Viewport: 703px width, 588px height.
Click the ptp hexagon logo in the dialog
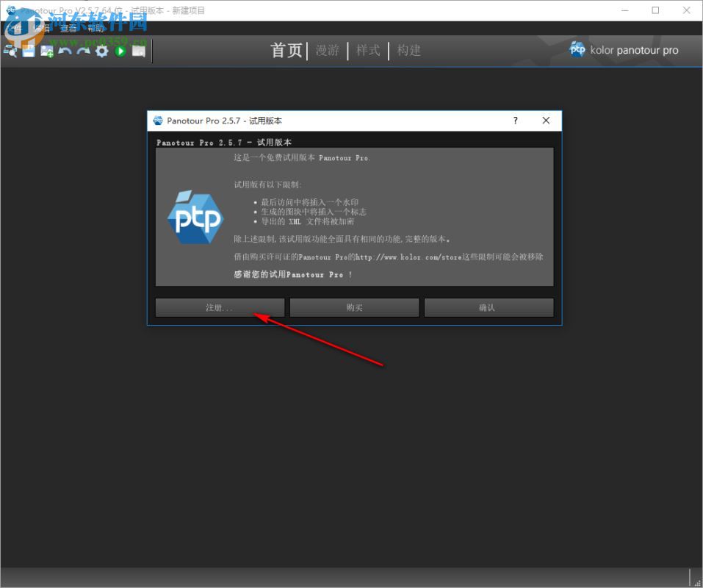195,215
